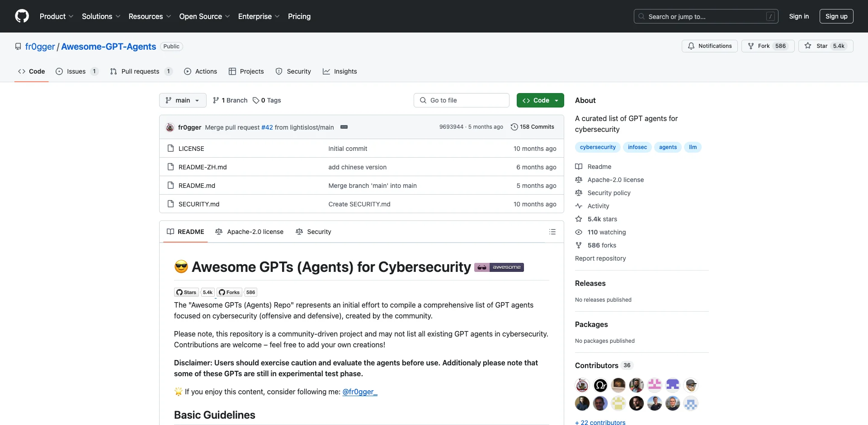
Task: Expand the latest commit message ellipsis
Action: click(x=344, y=127)
